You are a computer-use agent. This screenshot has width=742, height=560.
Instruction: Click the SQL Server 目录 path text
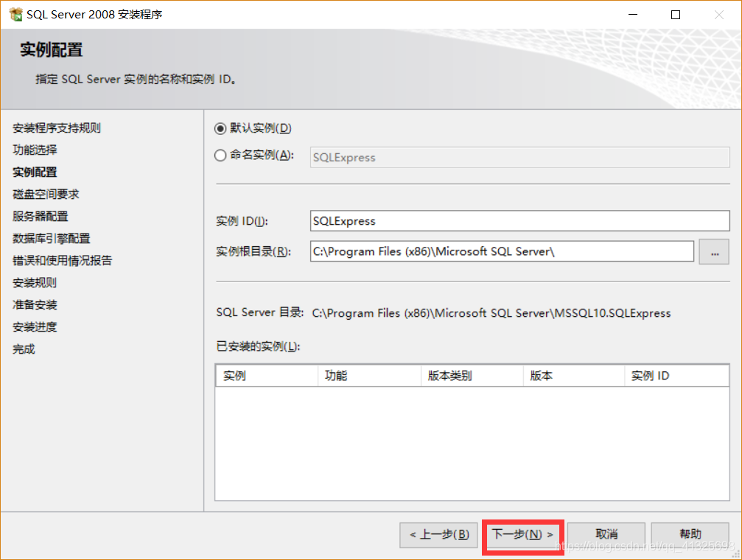tap(491, 313)
